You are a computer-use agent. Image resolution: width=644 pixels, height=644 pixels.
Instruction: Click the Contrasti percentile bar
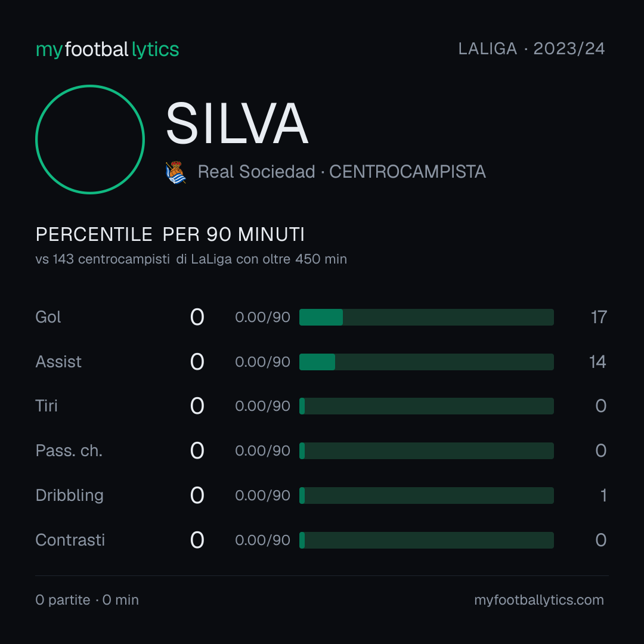coord(426,540)
